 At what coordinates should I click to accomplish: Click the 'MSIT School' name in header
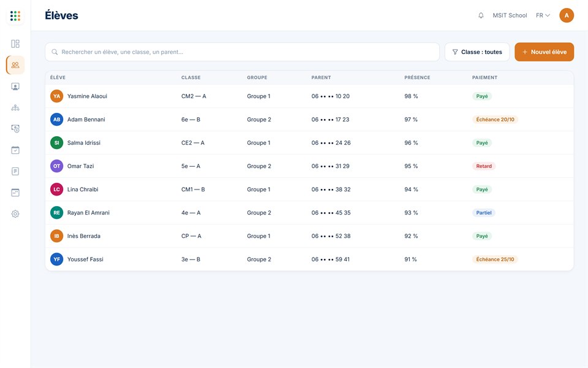coord(510,15)
